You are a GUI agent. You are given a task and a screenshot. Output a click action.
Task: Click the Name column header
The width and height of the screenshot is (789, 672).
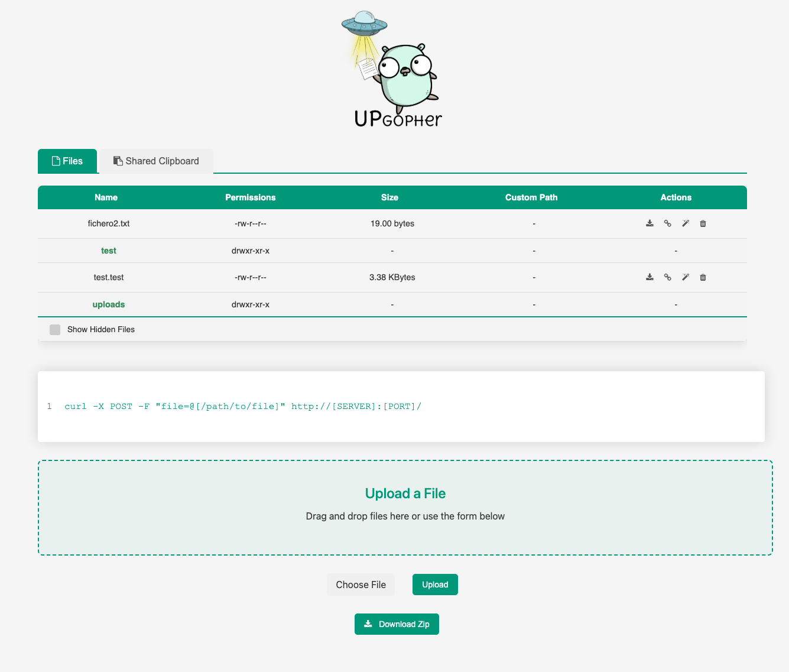[x=106, y=197]
